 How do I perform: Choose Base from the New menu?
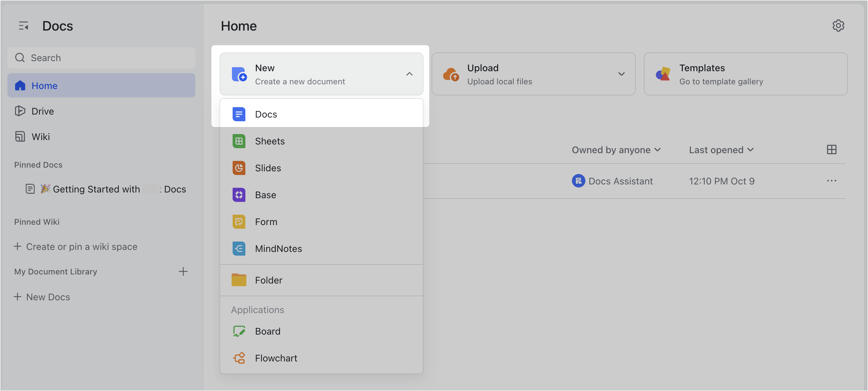tap(322, 195)
